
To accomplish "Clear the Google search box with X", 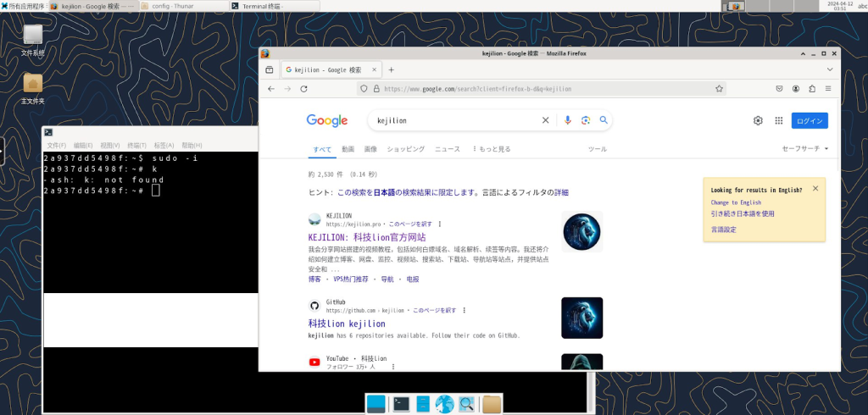I will [x=546, y=120].
